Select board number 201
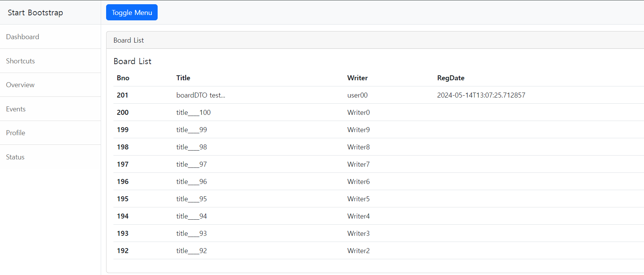644x275 pixels. click(x=123, y=95)
